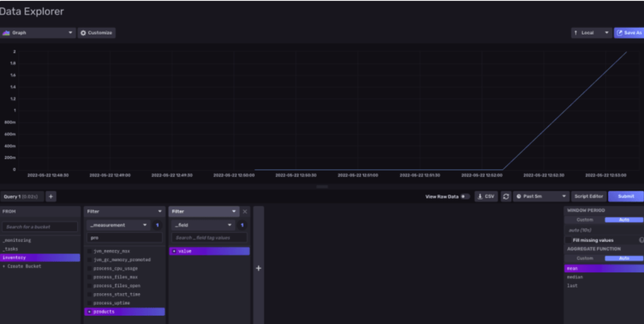Focus the Search for a bucket field

40,227
